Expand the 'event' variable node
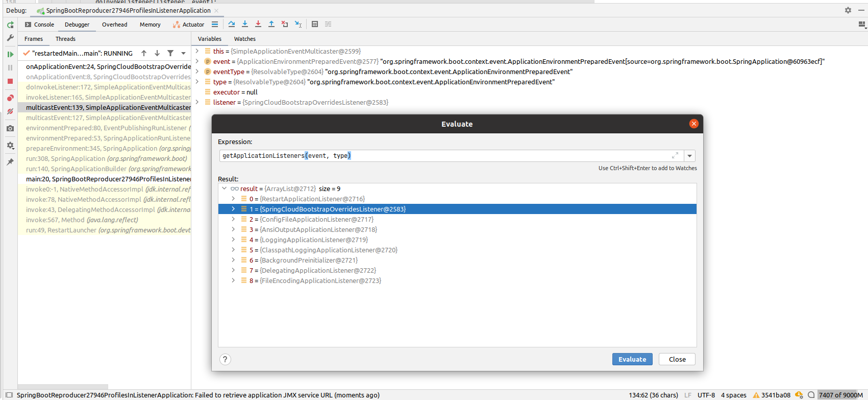This screenshot has width=868, height=400. click(197, 61)
